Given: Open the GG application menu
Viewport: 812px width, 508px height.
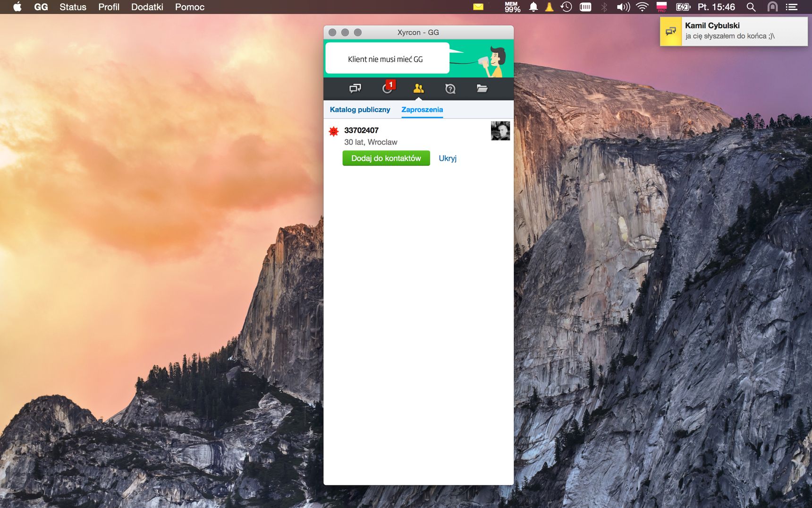Looking at the screenshot, I should [41, 7].
